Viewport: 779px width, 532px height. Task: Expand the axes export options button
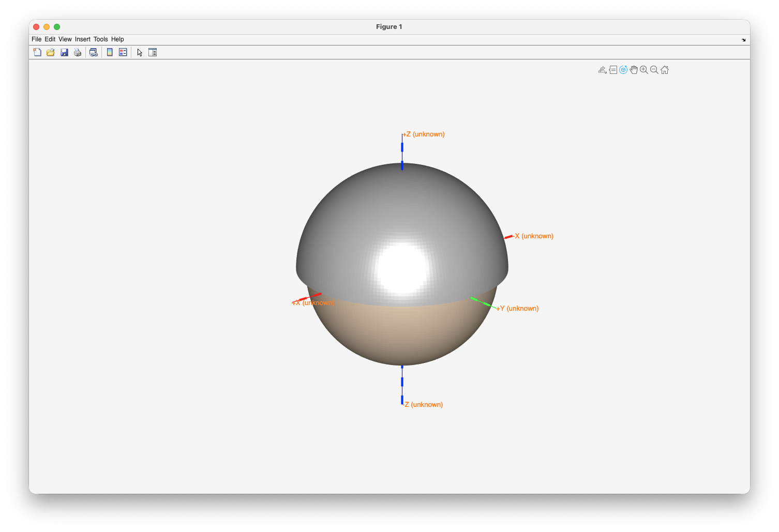tap(603, 70)
